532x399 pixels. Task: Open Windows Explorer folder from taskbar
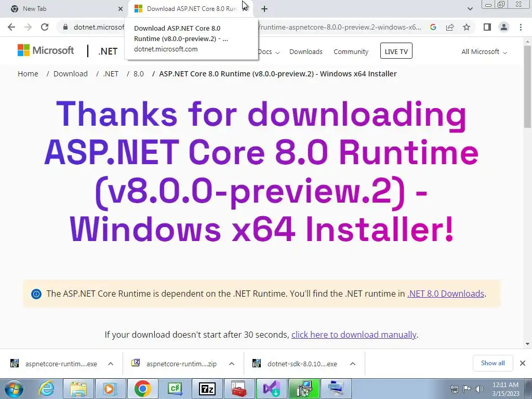click(78, 389)
